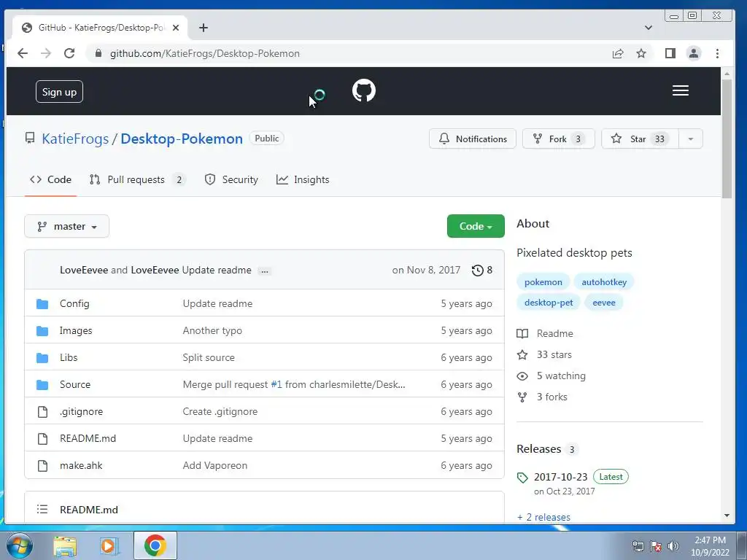Close the GitHub Desktop-Pokemon tab
Viewport: 747px width, 560px height.
pos(175,28)
